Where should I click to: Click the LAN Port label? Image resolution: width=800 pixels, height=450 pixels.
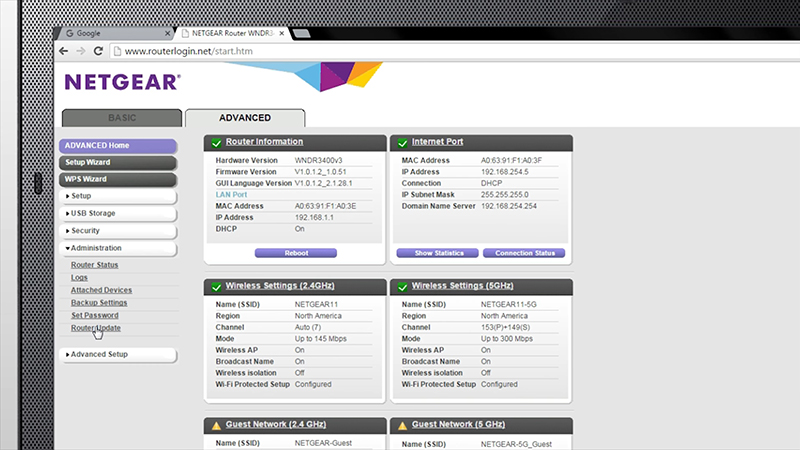click(x=231, y=195)
